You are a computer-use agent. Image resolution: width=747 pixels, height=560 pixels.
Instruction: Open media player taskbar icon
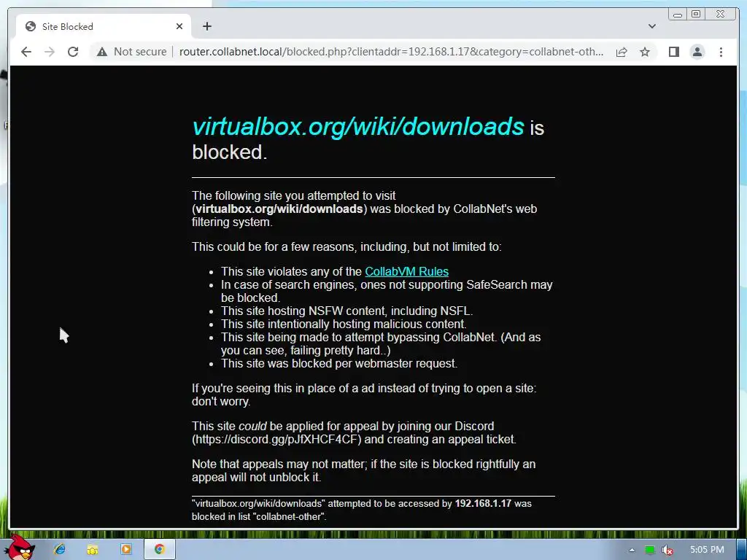(x=125, y=549)
